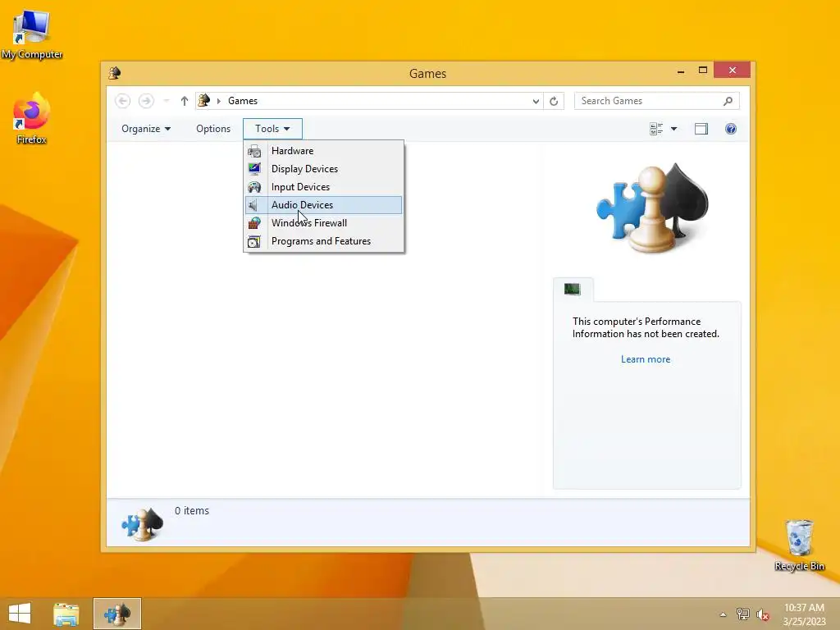Click the Windows Firewall brick icon

pos(254,223)
